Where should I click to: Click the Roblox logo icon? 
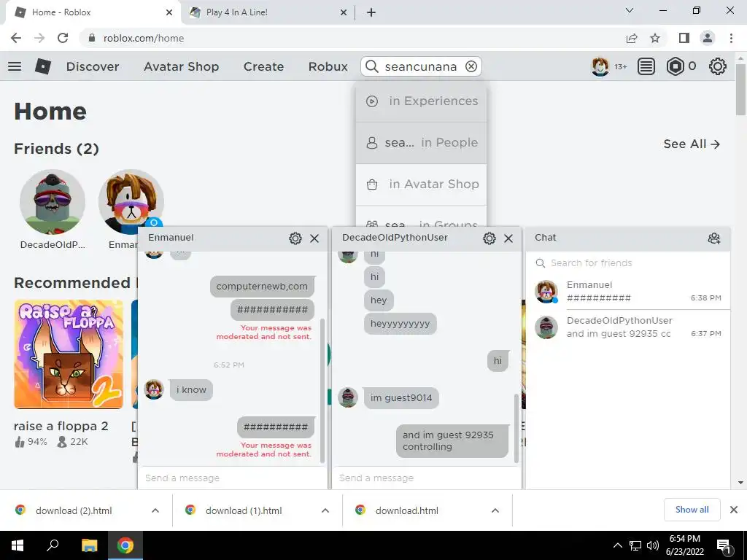click(x=43, y=66)
